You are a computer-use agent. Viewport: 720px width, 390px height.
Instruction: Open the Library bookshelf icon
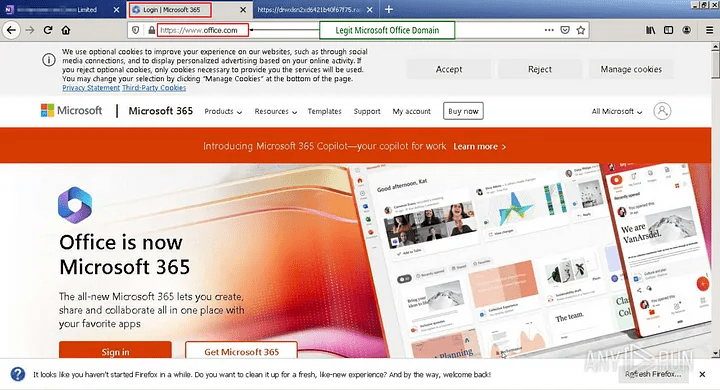[651, 30]
